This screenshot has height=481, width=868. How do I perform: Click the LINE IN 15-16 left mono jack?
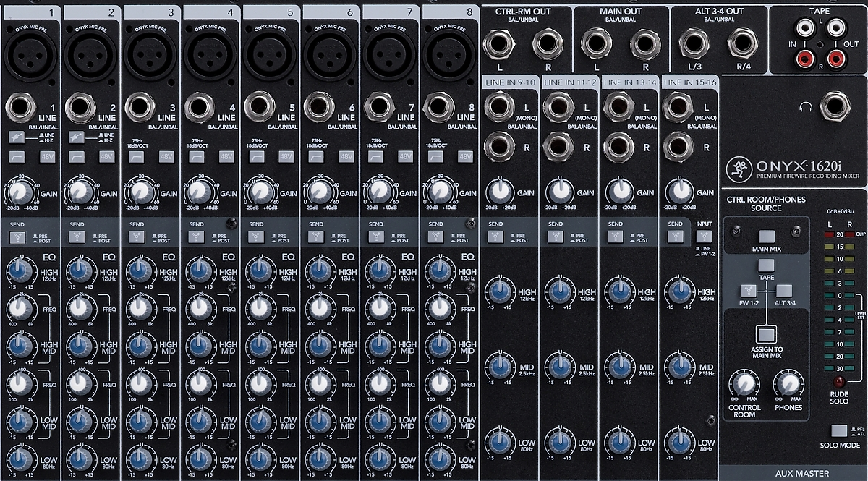click(677, 108)
